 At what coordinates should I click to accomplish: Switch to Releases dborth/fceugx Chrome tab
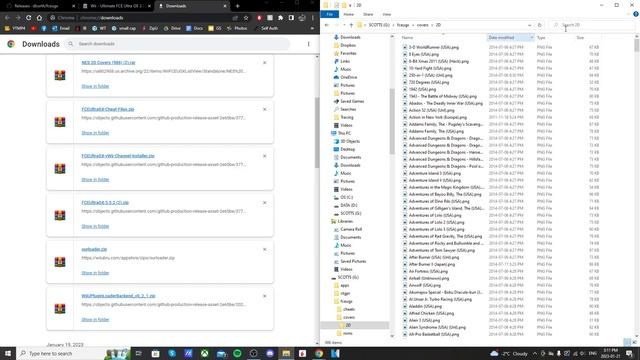pyautogui.click(x=39, y=6)
